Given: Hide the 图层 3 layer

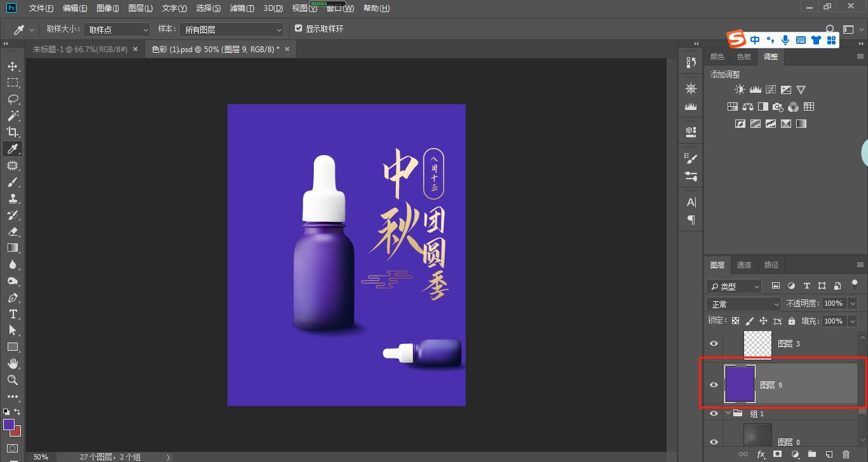Looking at the screenshot, I should [714, 343].
